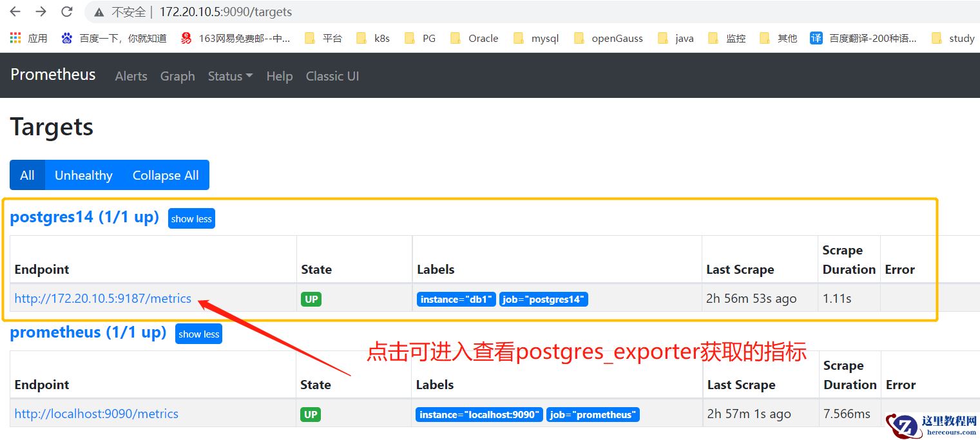Click the job="postgres14" label
Screen dimensions: 980x440
point(543,299)
